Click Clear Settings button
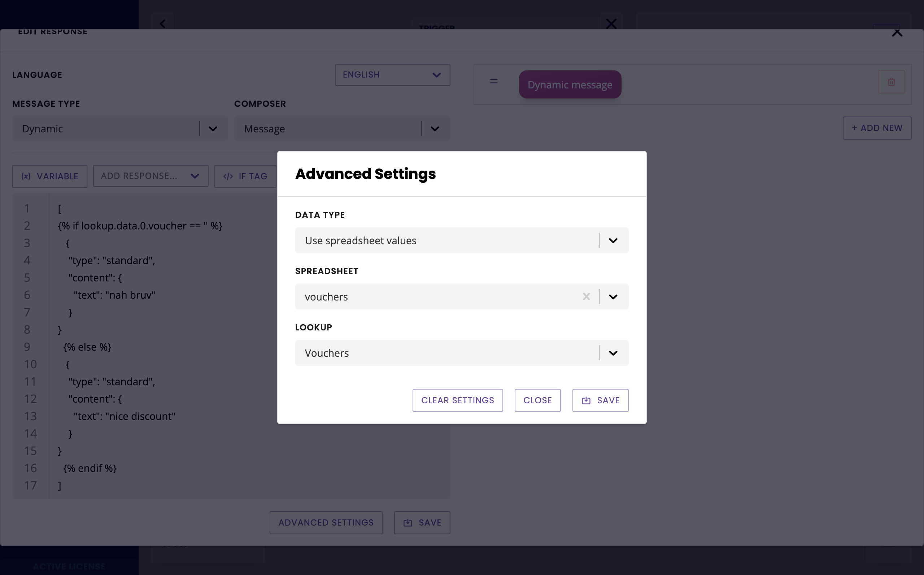Viewport: 924px width, 575px height. pyautogui.click(x=457, y=400)
